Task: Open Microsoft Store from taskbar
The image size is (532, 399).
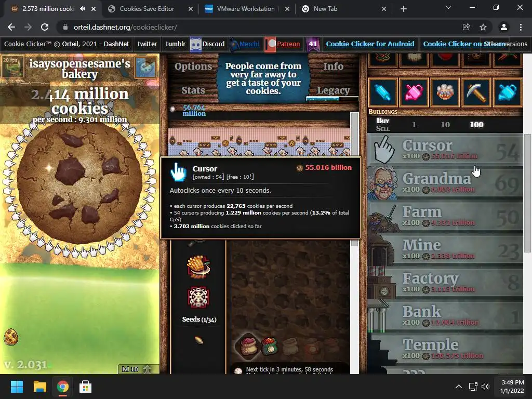Action: pyautogui.click(x=85, y=387)
